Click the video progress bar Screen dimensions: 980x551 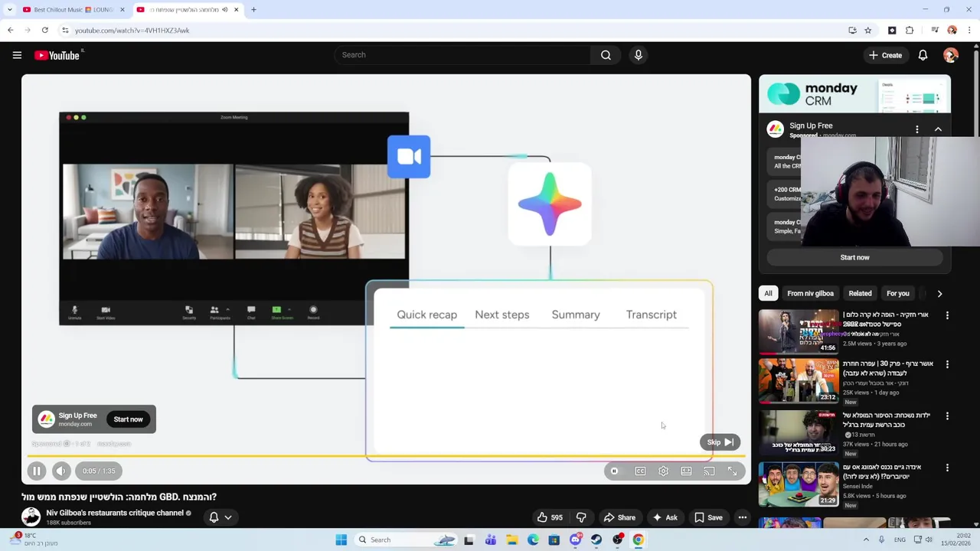pyautogui.click(x=386, y=456)
